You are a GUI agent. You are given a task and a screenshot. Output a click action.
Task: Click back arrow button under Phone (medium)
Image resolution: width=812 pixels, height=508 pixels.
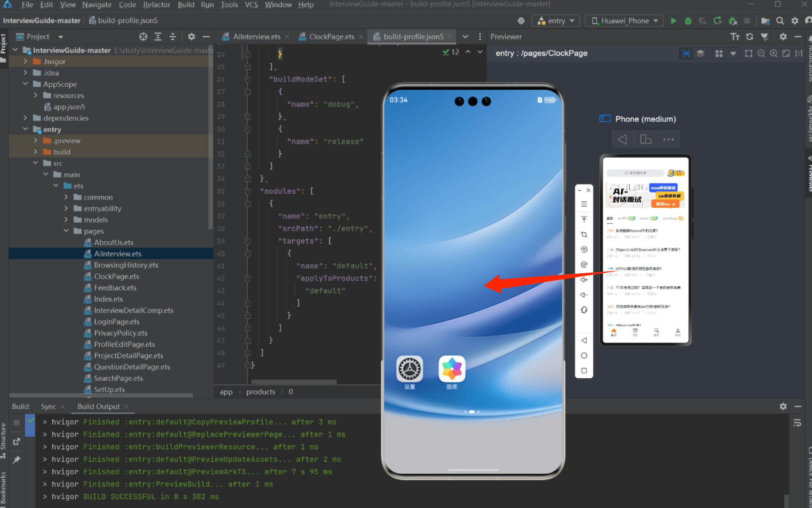click(x=622, y=139)
